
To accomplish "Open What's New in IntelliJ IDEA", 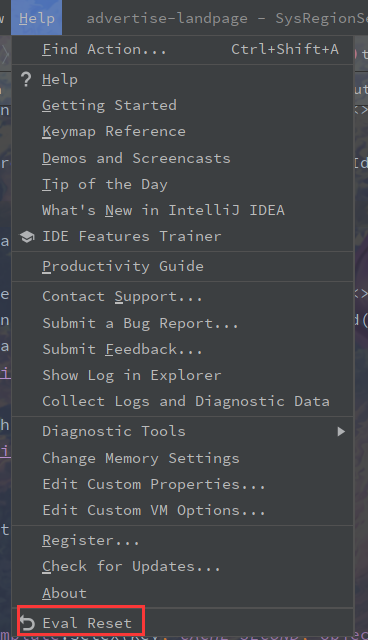I will (182, 210).
